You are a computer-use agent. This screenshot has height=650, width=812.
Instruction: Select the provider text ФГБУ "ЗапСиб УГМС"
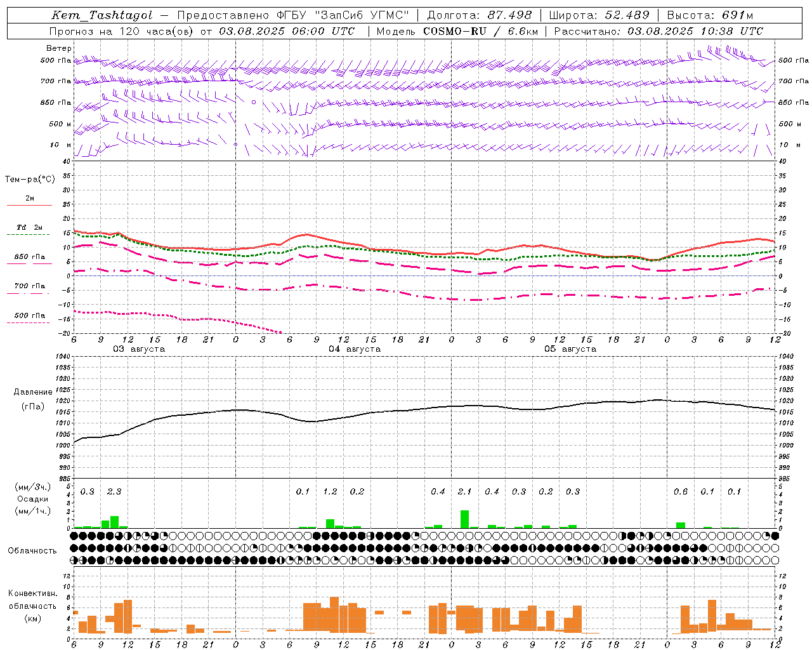point(342,15)
